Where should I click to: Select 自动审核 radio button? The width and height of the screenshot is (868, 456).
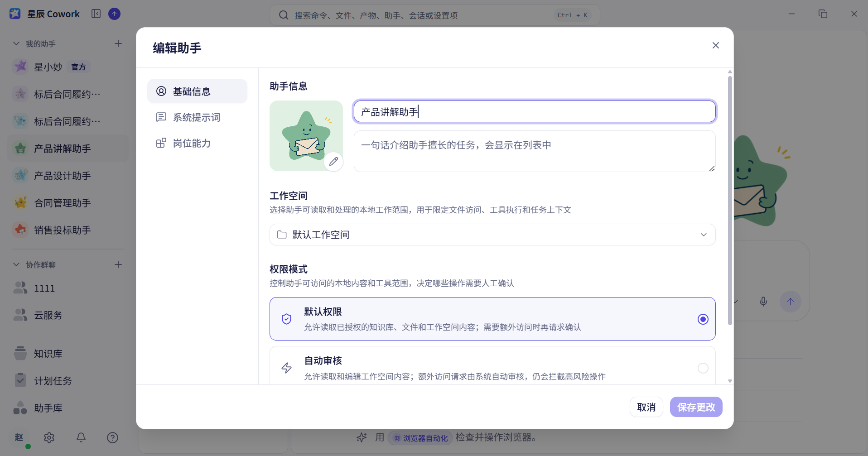point(703,368)
